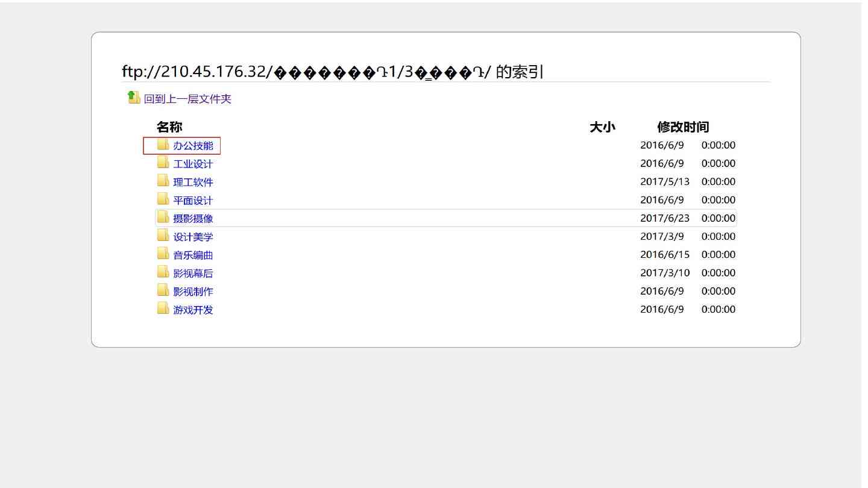Click date 2016/6/15 in 音乐编曲 row
The height and width of the screenshot is (488, 868).
[665, 254]
